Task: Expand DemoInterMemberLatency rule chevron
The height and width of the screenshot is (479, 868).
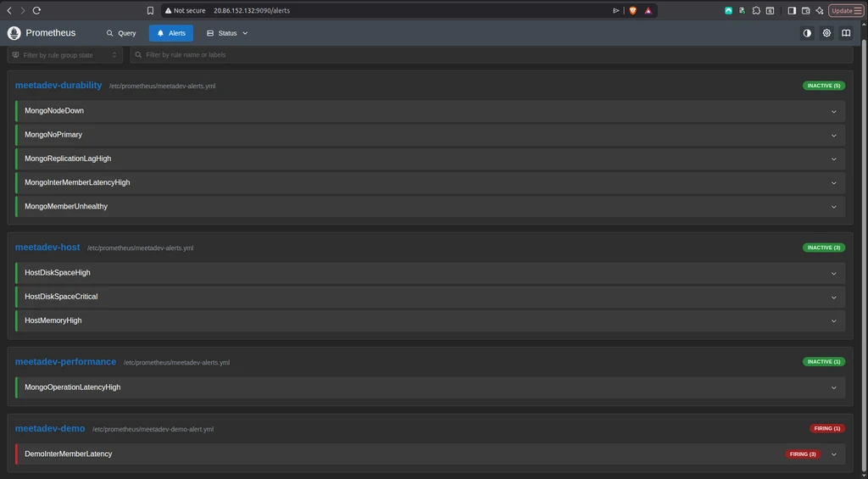Action: (x=834, y=454)
